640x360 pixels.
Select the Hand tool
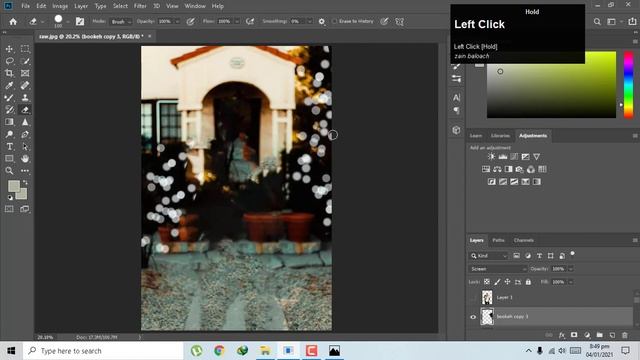(25, 159)
